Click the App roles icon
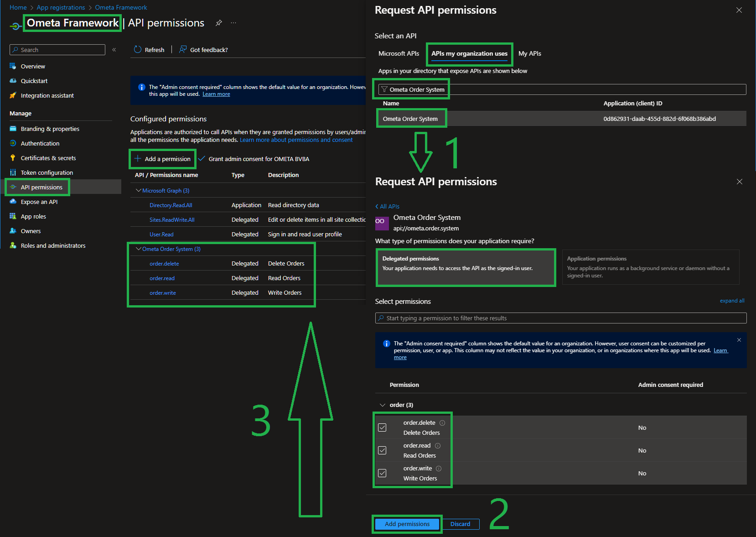The width and height of the screenshot is (756, 537). pyautogui.click(x=13, y=216)
